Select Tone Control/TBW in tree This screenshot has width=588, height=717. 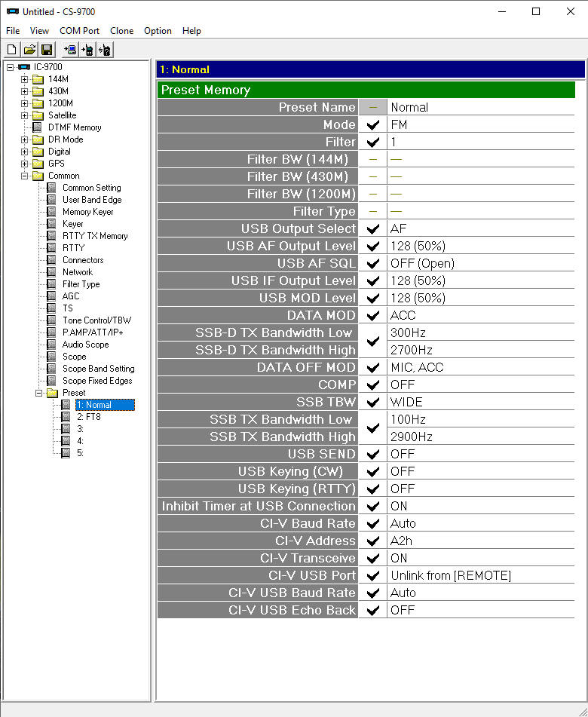pyautogui.click(x=97, y=320)
